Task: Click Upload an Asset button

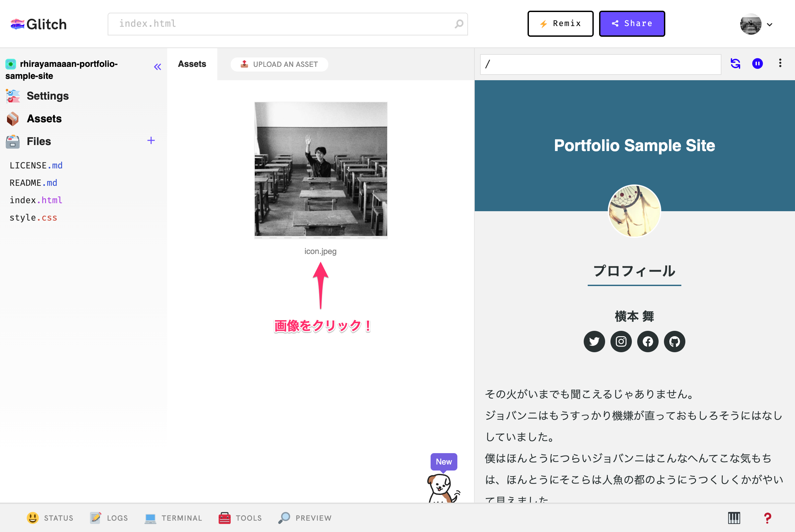Action: [x=279, y=64]
